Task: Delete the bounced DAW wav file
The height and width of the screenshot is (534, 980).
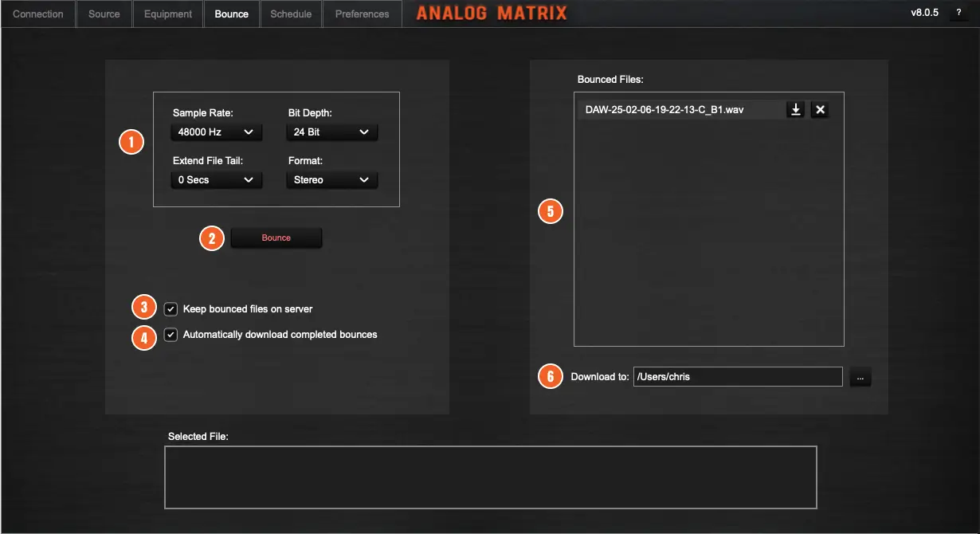Action: pos(820,110)
